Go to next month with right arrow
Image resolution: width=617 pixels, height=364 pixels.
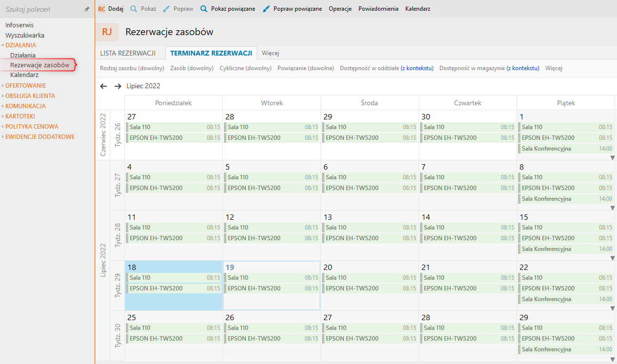coord(118,86)
